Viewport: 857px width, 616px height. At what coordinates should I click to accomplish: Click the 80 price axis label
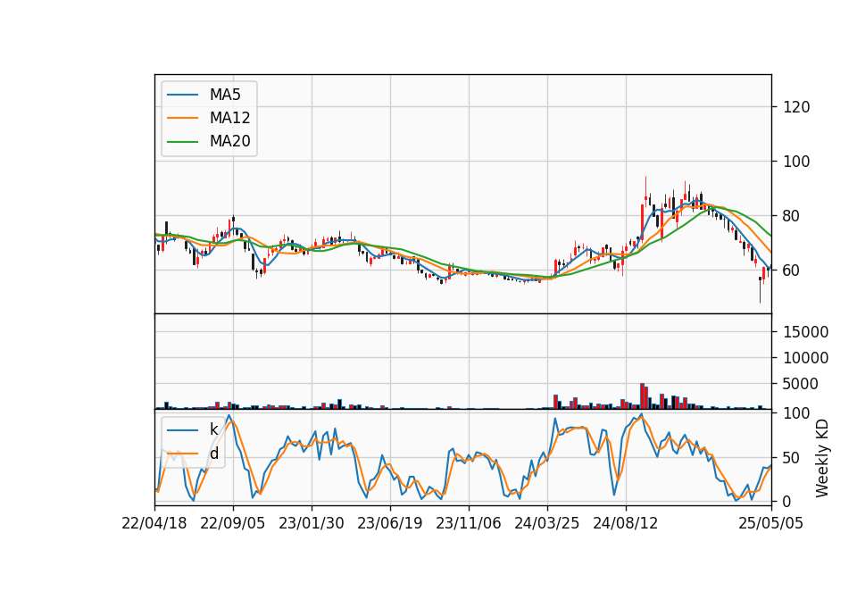[x=792, y=216]
